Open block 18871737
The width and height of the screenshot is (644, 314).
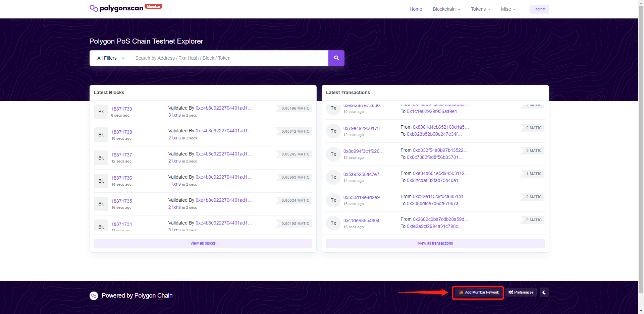click(121, 155)
